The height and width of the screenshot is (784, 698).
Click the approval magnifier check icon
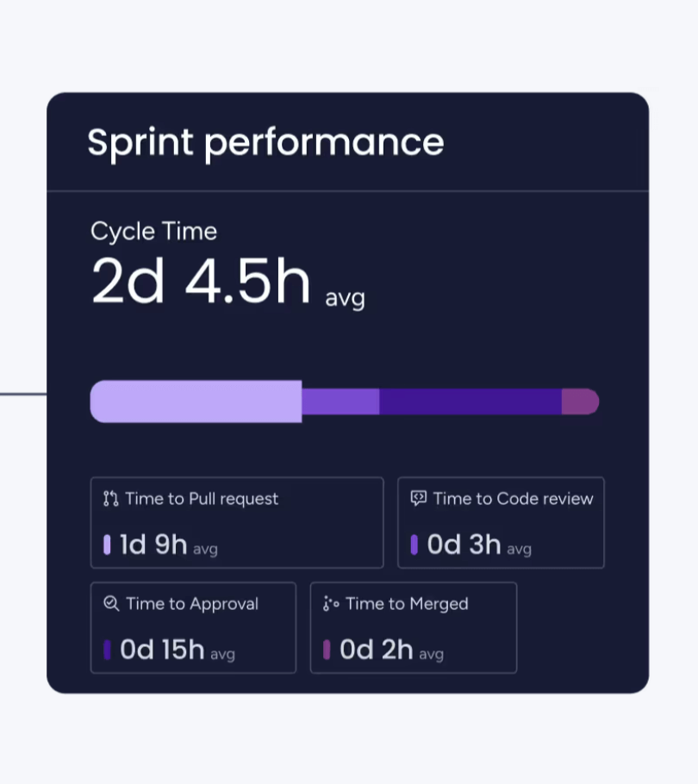click(110, 604)
